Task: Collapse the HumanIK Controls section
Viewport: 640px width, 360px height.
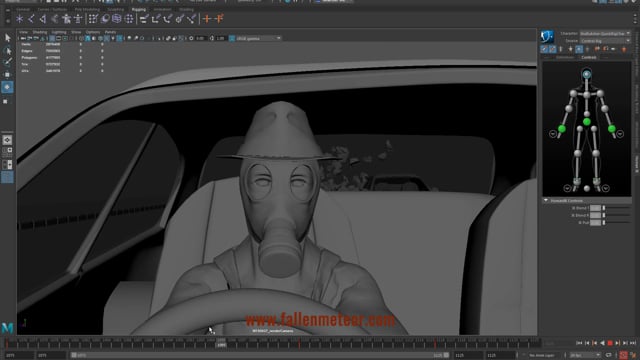Action: (x=546, y=200)
